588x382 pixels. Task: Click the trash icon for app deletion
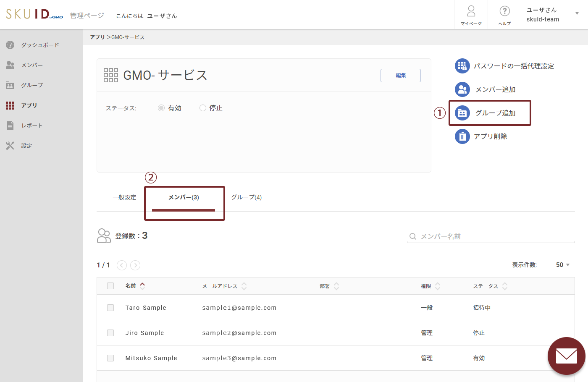tap(462, 136)
